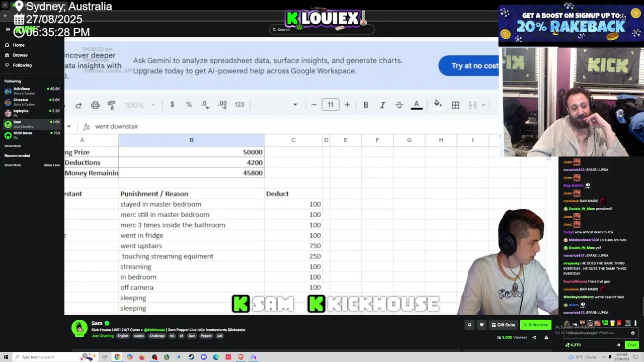This screenshot has height=362, width=644.
Task: Click the Windows Start button
Action: click(x=6, y=357)
